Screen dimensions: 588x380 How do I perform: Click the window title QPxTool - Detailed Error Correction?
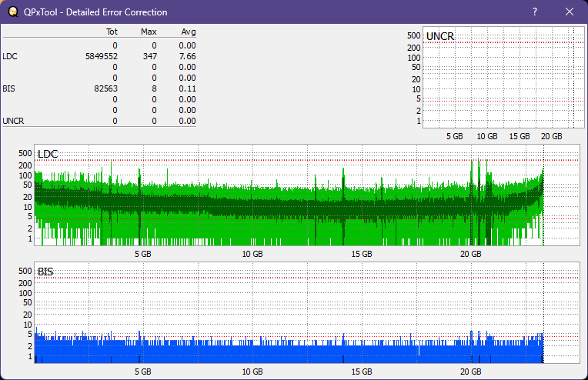(95, 12)
